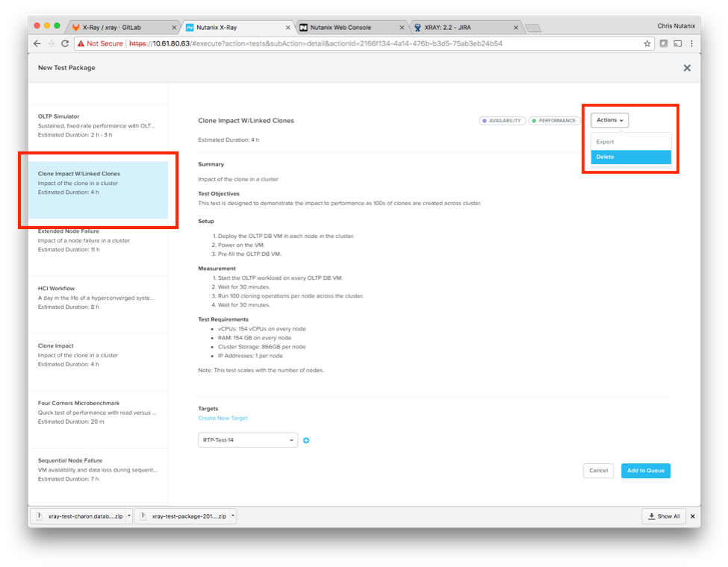Close the Nutanix Web Console tab
This screenshot has height=567, width=728.
point(402,28)
